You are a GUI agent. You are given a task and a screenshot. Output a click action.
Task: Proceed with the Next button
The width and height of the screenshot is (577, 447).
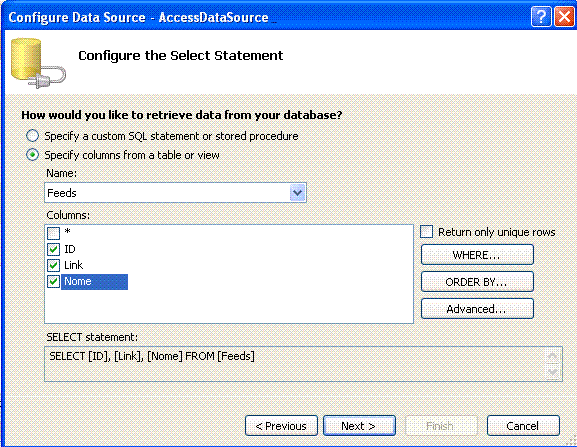359,426
